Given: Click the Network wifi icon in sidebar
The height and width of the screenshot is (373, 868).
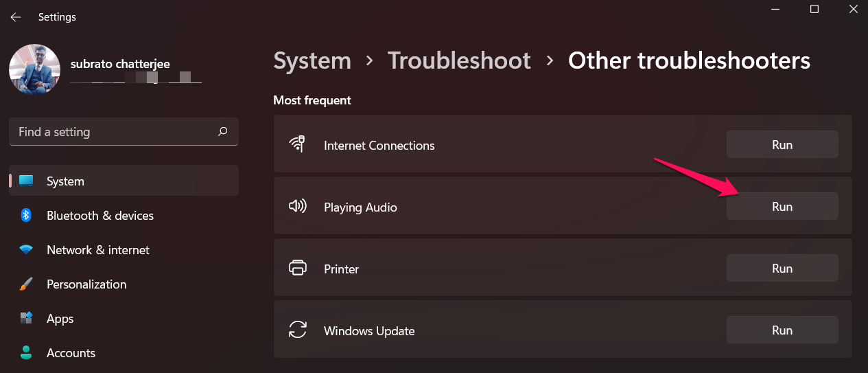Looking at the screenshot, I should (x=26, y=250).
